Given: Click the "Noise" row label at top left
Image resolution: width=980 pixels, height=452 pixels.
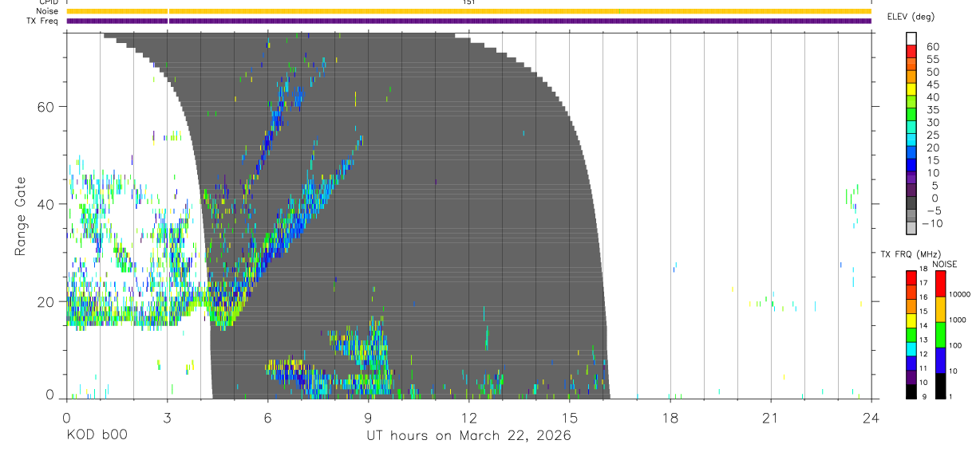Looking at the screenshot, I should click(x=47, y=11).
